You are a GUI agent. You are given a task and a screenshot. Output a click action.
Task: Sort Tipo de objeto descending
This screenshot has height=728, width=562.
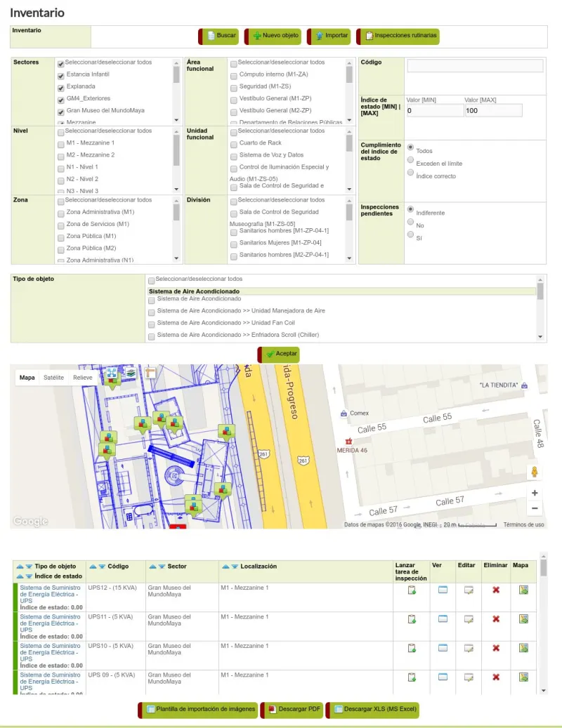click(x=29, y=567)
